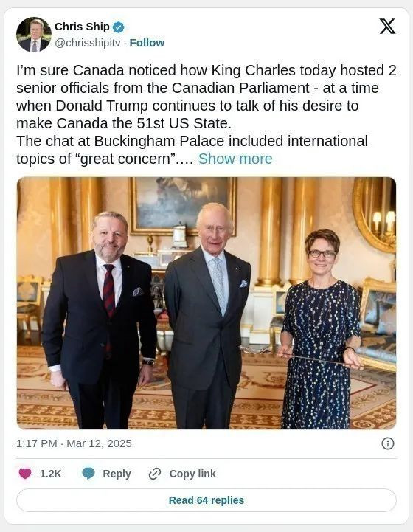Viewport: 413px width, 532px height.
Task: Click the tweet body text paragraph
Action: pyautogui.click(x=206, y=114)
